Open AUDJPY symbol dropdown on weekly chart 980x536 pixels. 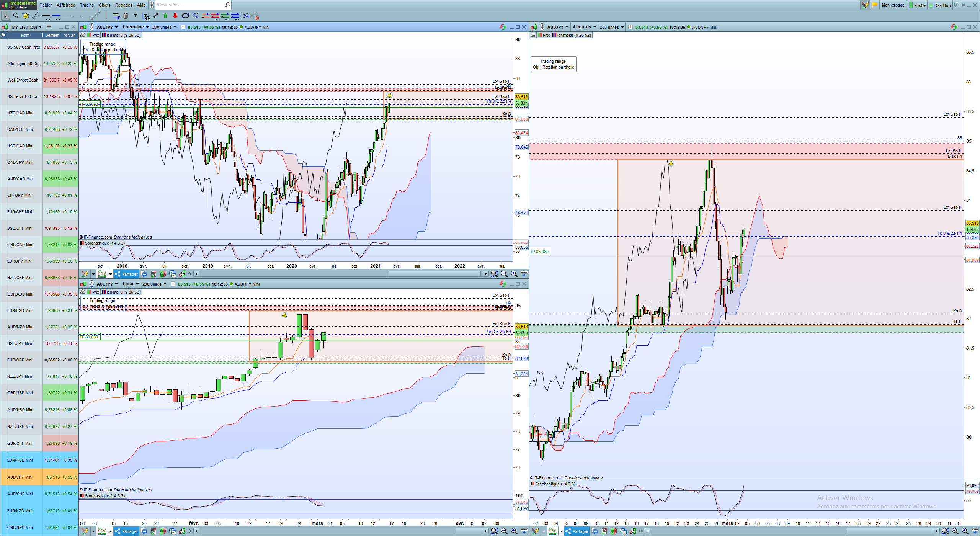[x=107, y=27]
